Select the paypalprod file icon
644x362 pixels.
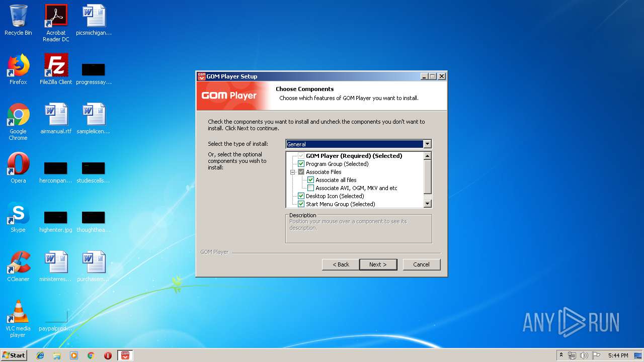[x=56, y=321]
